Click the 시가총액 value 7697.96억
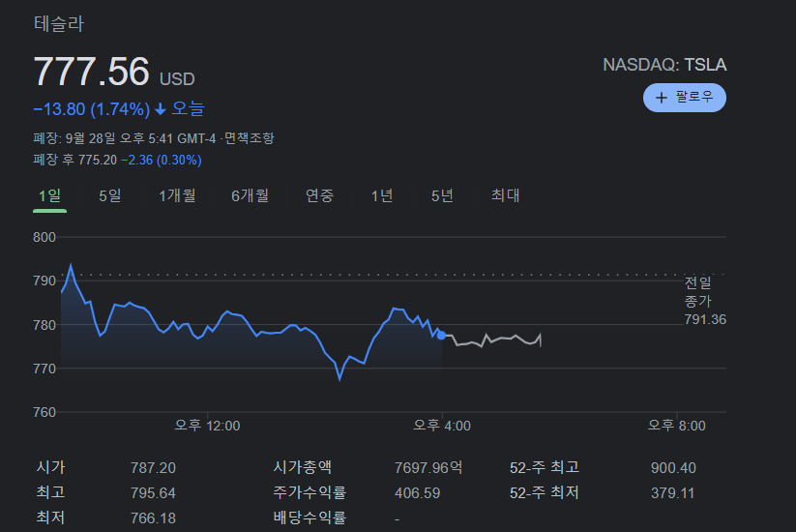This screenshot has height=532, width=796. tap(428, 467)
